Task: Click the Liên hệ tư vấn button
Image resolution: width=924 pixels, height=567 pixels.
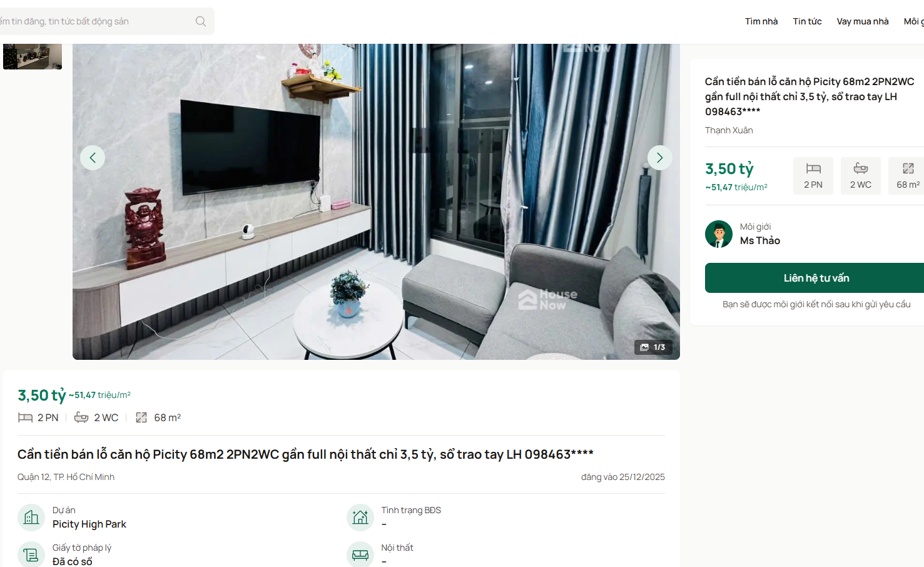Action: tap(816, 278)
